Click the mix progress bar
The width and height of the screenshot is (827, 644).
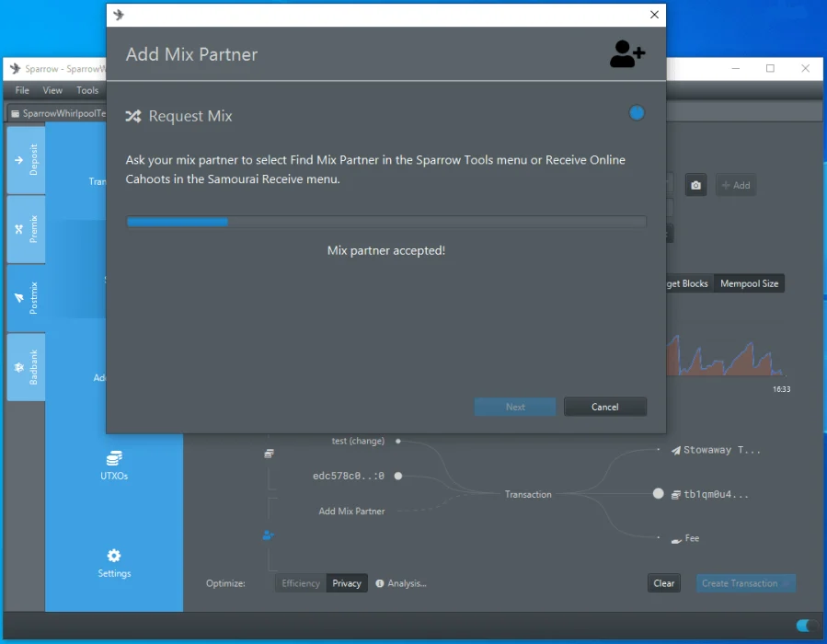tap(385, 222)
